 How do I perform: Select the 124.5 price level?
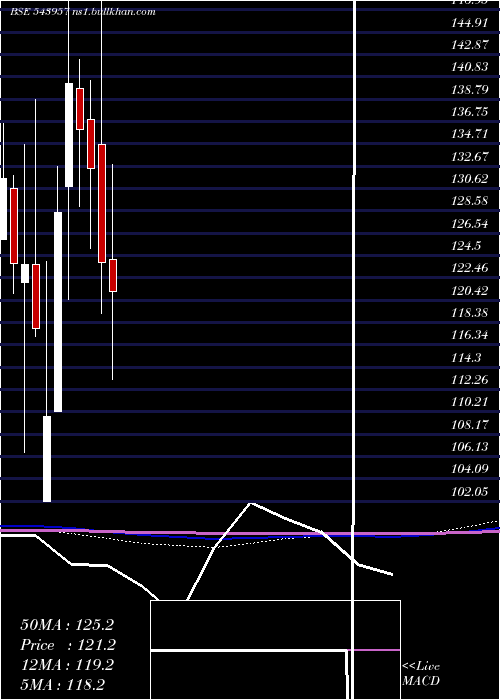pos(467,246)
